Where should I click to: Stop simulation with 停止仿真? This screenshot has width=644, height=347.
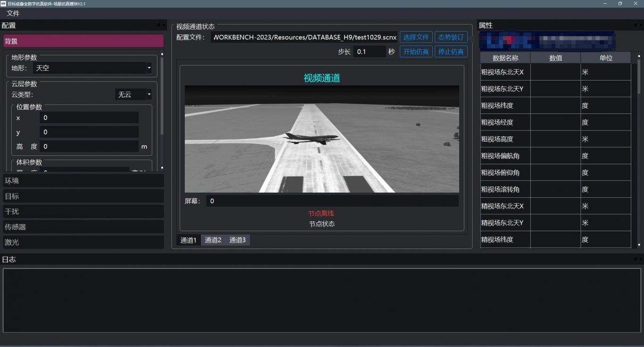451,52
